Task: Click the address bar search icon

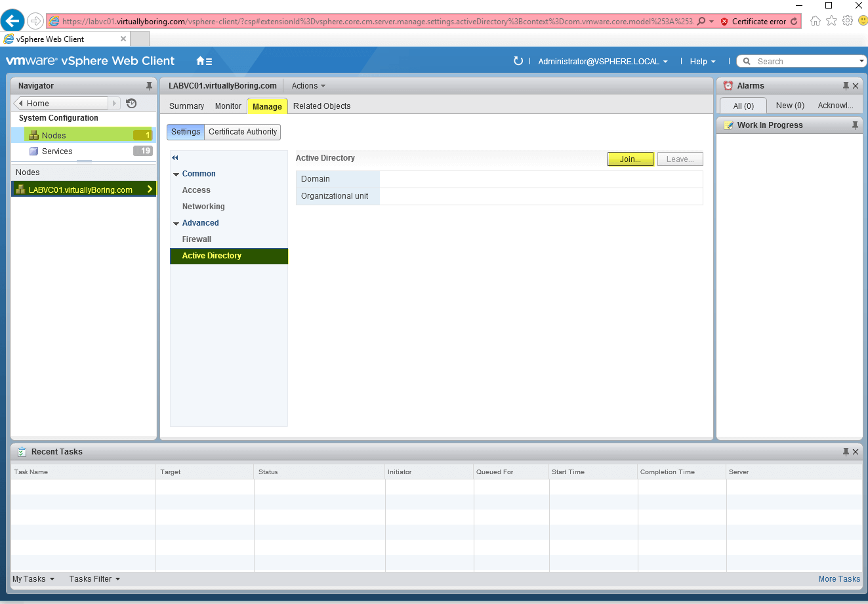Action: pyautogui.click(x=701, y=22)
